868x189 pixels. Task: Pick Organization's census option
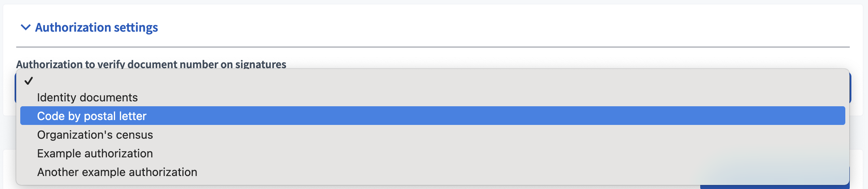[95, 135]
